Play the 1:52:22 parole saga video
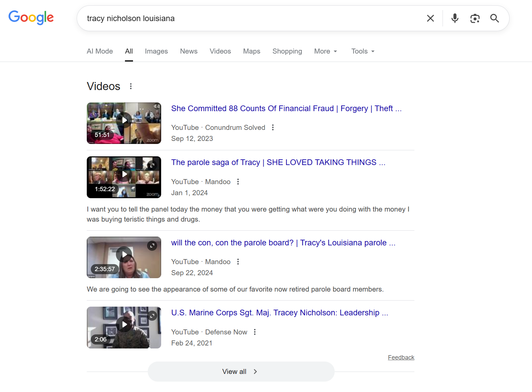 pyautogui.click(x=124, y=177)
